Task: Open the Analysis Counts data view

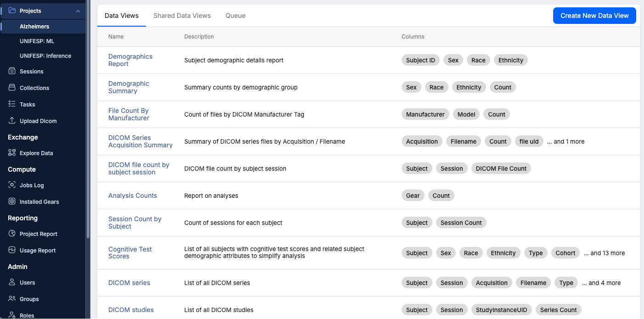Action: click(133, 196)
